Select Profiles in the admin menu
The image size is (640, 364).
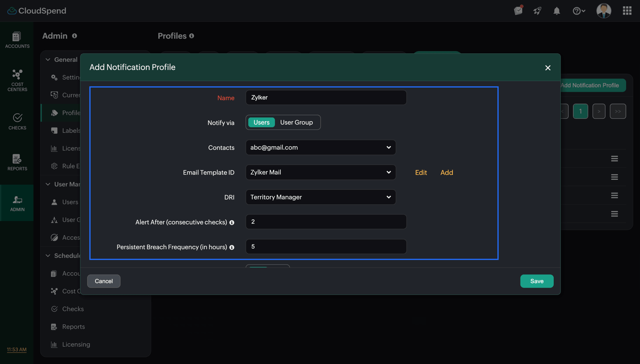coord(71,113)
